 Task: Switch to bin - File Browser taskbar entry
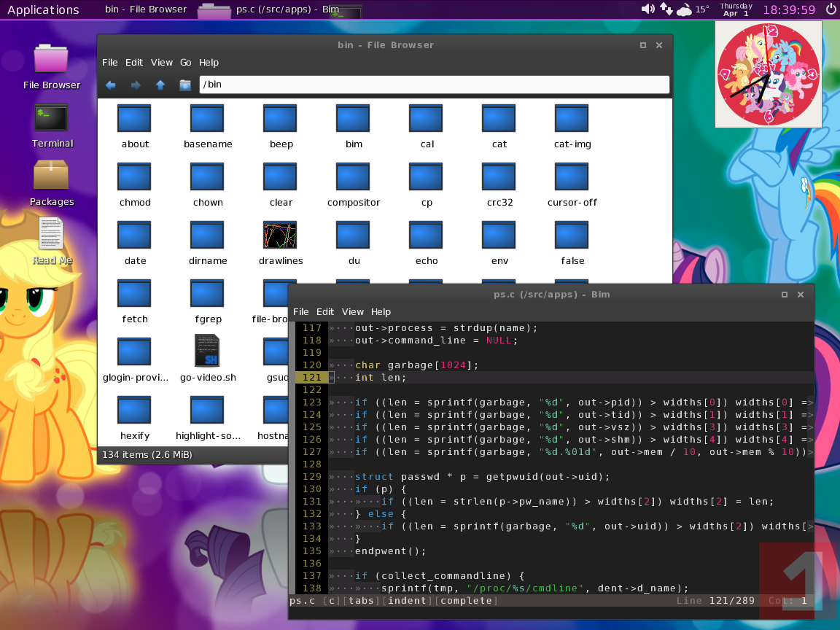pyautogui.click(x=146, y=9)
